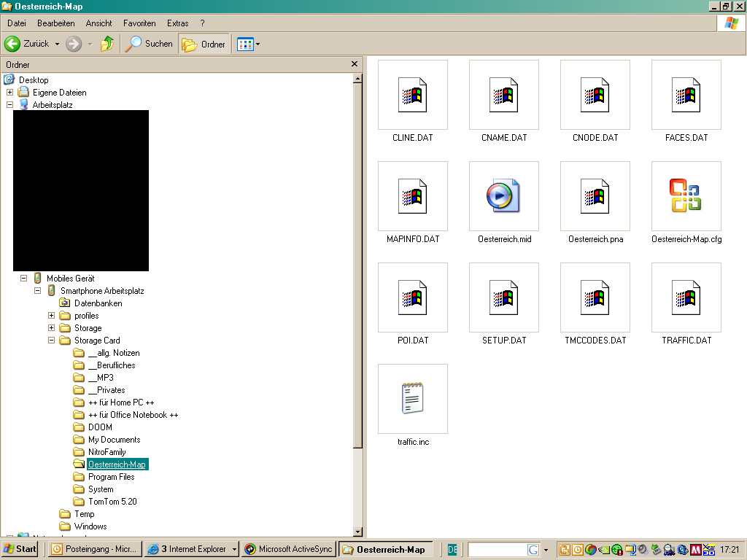Select the MAPINFO.DAT file icon
This screenshot has width=747, height=560.
(413, 196)
